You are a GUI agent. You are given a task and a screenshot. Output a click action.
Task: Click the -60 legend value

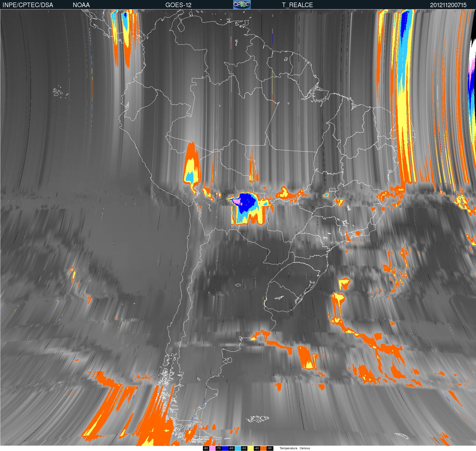click(231, 448)
